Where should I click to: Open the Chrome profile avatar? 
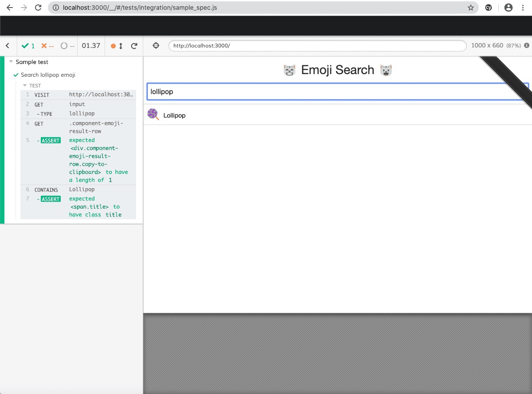click(x=509, y=8)
